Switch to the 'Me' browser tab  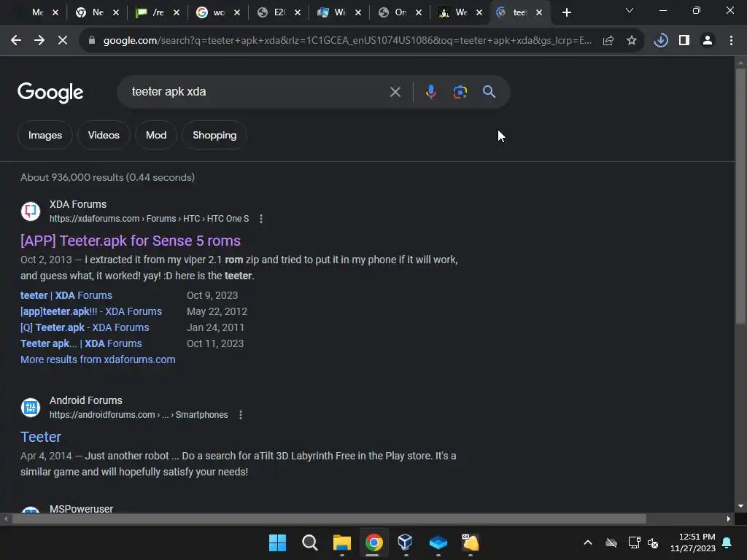(37, 12)
